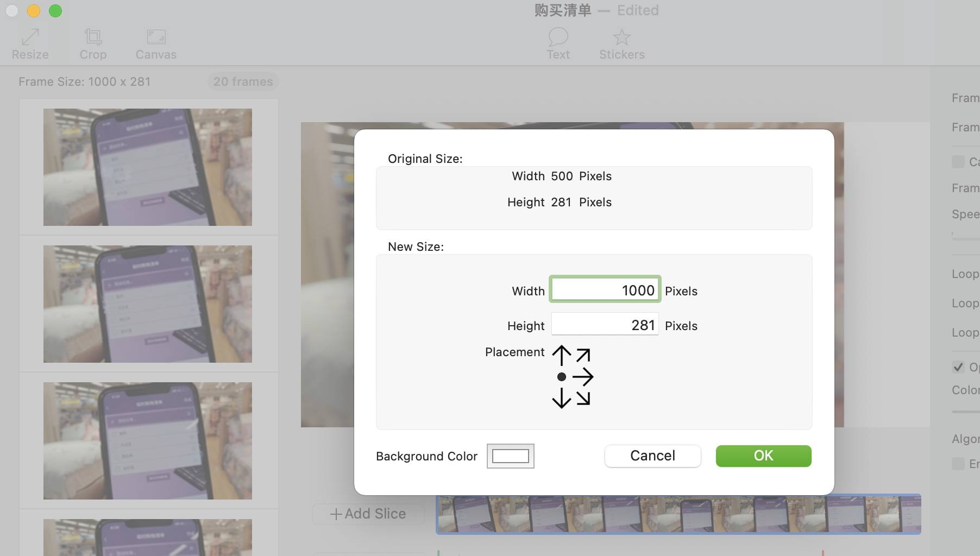Click the Height field showing 281
This screenshot has width=980, height=556.
(605, 325)
